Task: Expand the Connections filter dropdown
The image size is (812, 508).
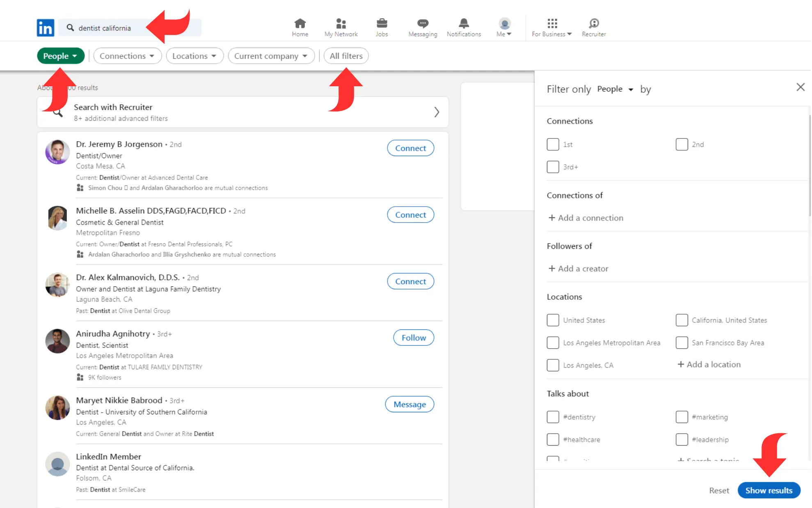Action: click(x=127, y=56)
